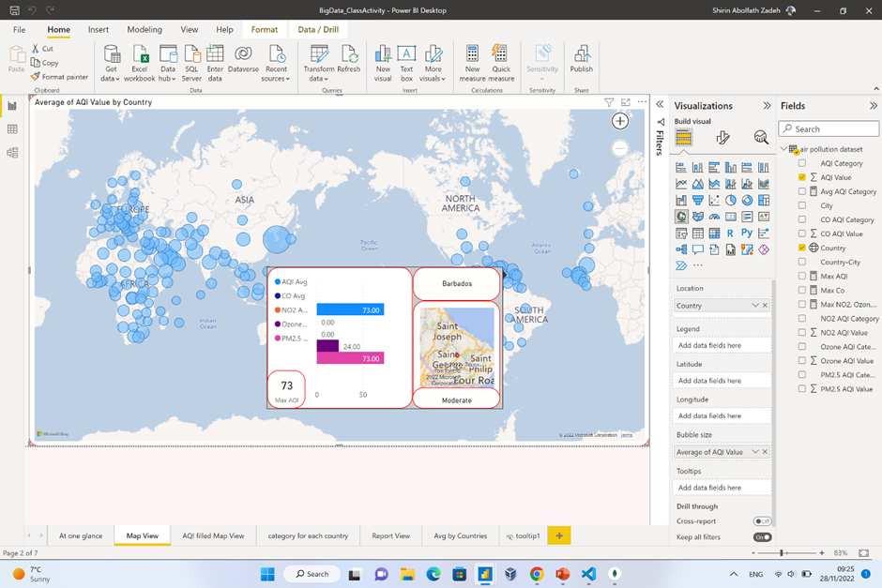Uncheck the AQI Value field
Viewport: 882px width, 588px height.
800,175
